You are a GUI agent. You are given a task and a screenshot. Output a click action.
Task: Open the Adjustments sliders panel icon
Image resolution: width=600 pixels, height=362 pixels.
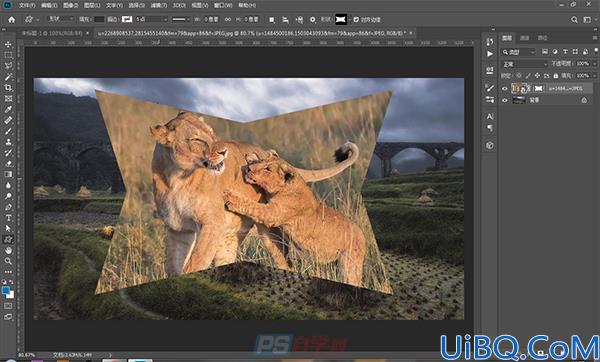pyautogui.click(x=490, y=99)
